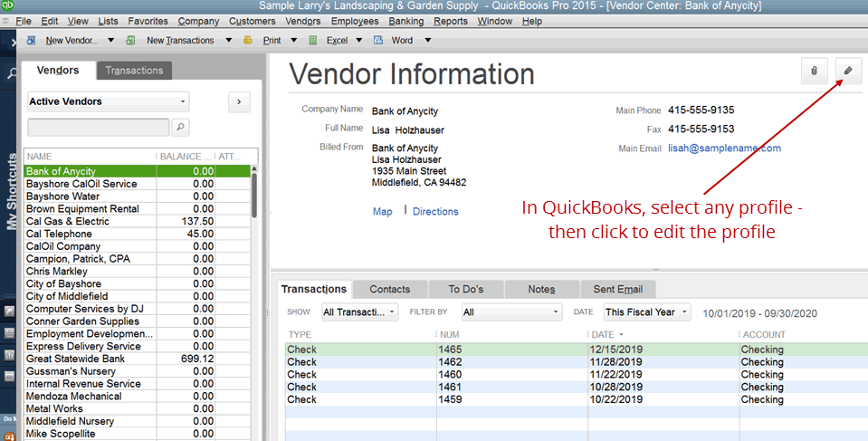Click the New Vendor toolbar icon

[x=33, y=41]
